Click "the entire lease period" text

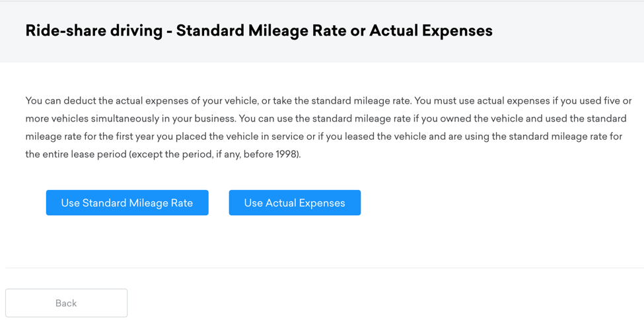[x=75, y=154]
